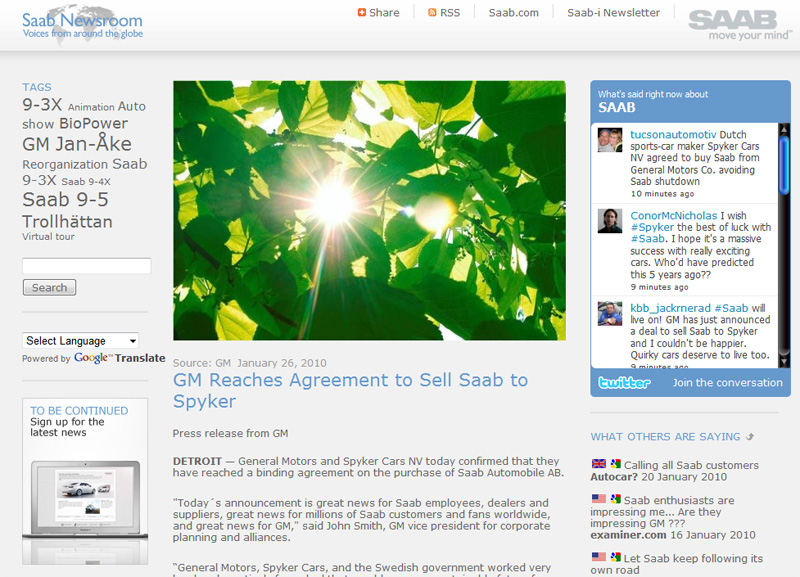The image size is (800, 577).
Task: Click the kbb_jackrnerad avatar image
Action: tap(610, 313)
